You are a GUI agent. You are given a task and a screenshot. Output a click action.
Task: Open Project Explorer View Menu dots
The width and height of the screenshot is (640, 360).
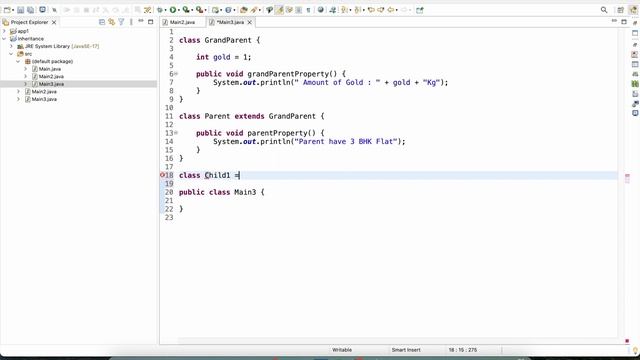[x=131, y=22]
